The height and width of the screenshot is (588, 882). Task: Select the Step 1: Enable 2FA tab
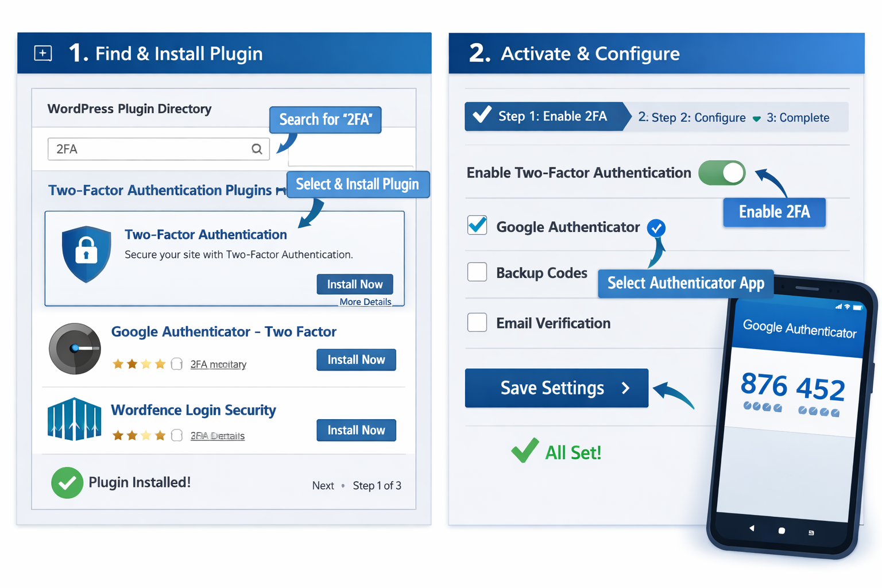tap(544, 116)
